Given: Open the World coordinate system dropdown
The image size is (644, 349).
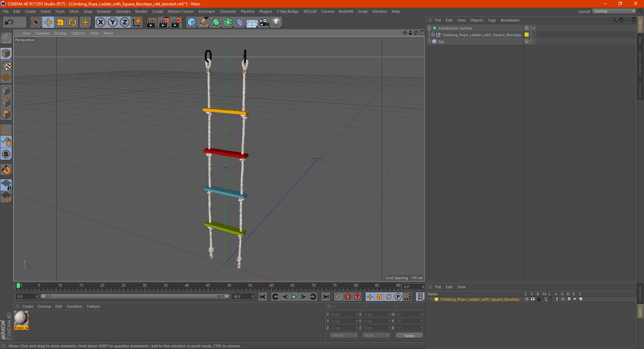Looking at the screenshot, I should click(344, 335).
